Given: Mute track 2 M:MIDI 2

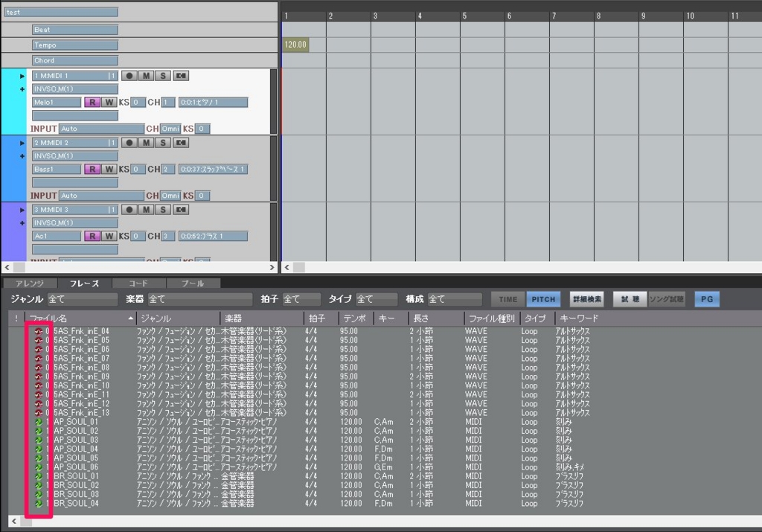Looking at the screenshot, I should click(146, 143).
